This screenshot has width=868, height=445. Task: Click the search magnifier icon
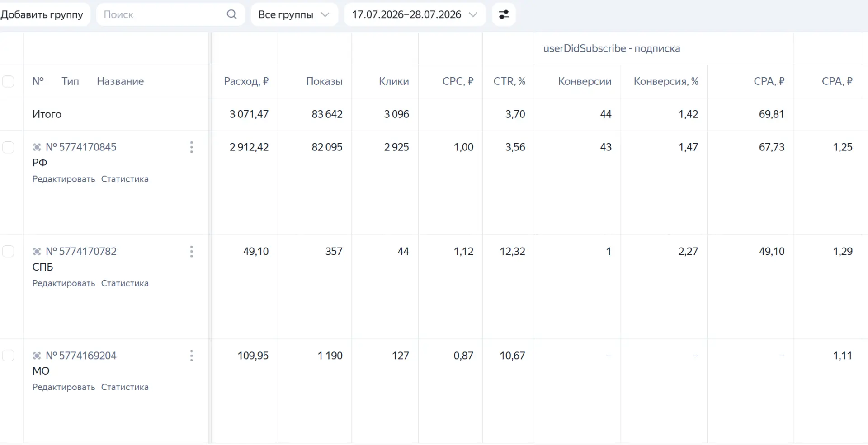coord(231,14)
